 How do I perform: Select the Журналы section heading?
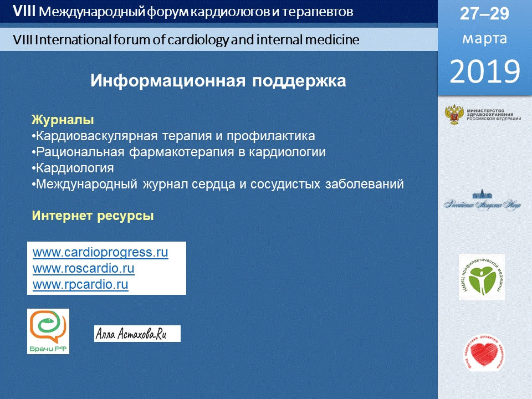63,120
